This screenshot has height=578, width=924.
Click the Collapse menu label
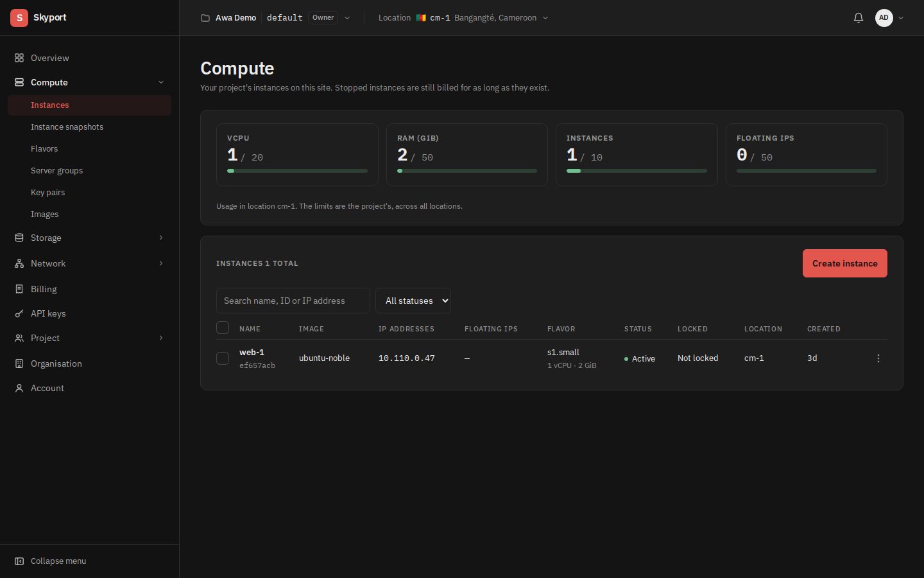(x=58, y=561)
